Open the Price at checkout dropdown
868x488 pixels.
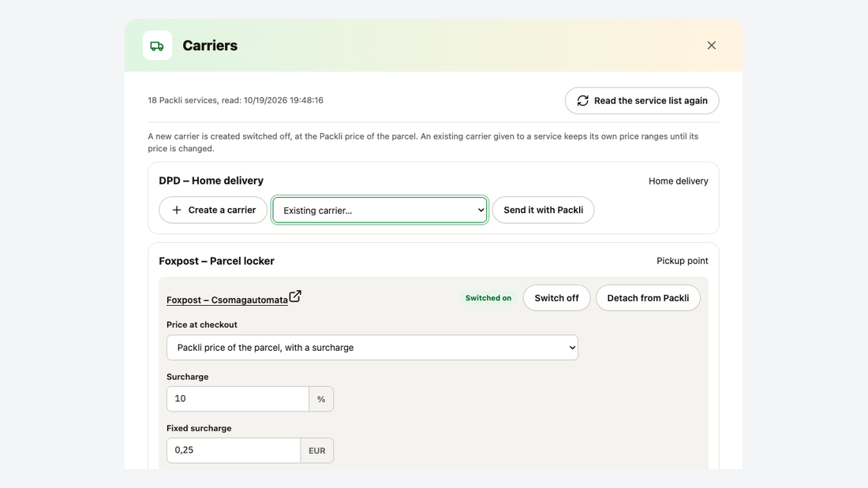[x=372, y=348]
